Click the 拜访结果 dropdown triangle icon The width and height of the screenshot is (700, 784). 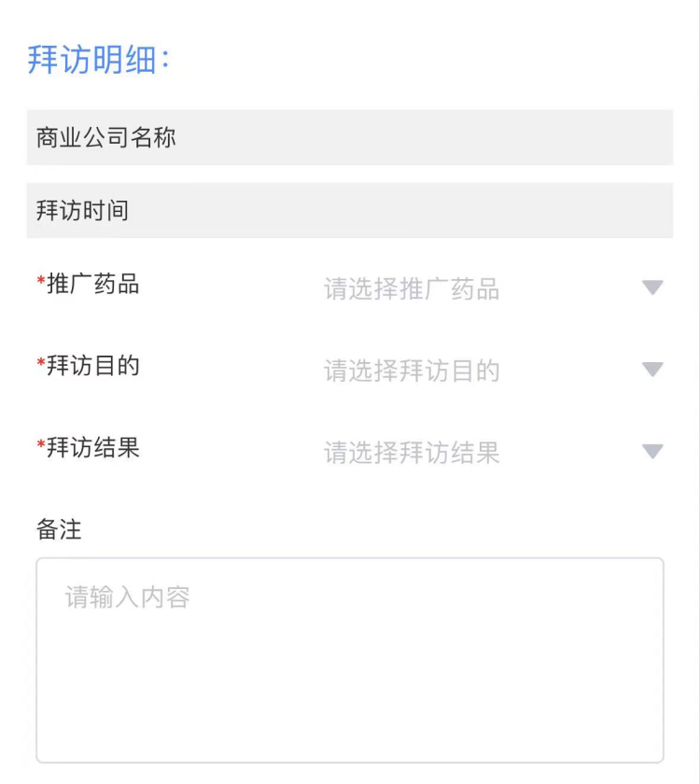[652, 452]
